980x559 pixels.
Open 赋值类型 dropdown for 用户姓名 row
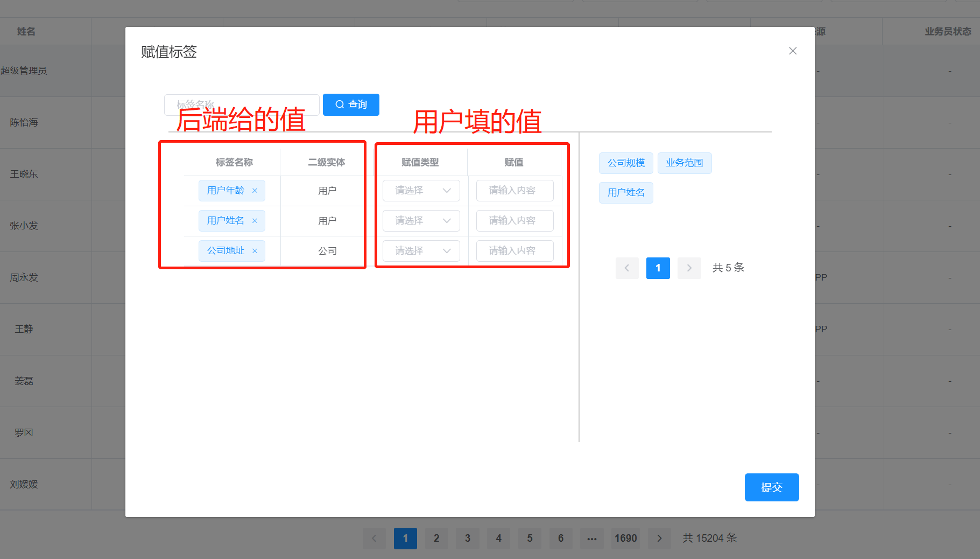point(421,221)
